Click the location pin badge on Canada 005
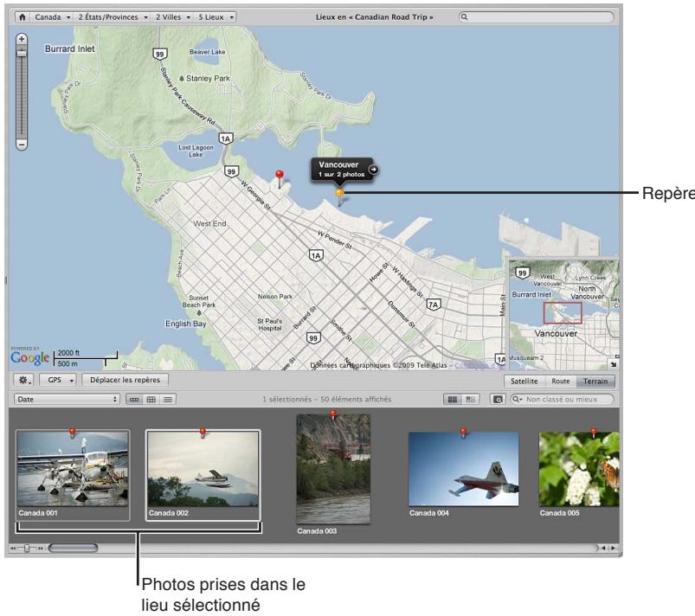 click(594, 433)
